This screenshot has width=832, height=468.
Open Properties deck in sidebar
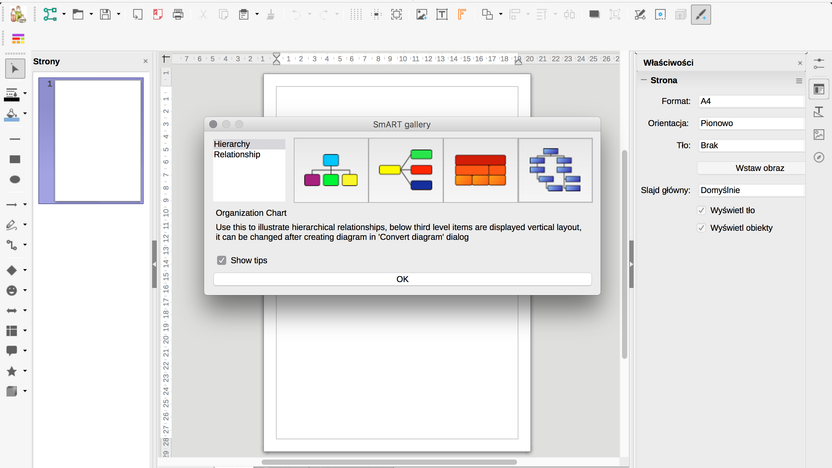pos(819,89)
